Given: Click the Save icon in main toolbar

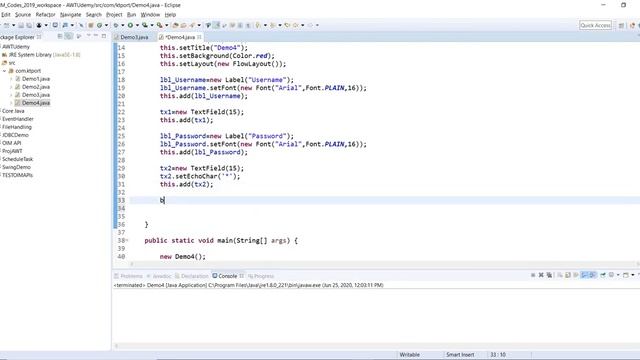Looking at the screenshot, I should coord(21,25).
